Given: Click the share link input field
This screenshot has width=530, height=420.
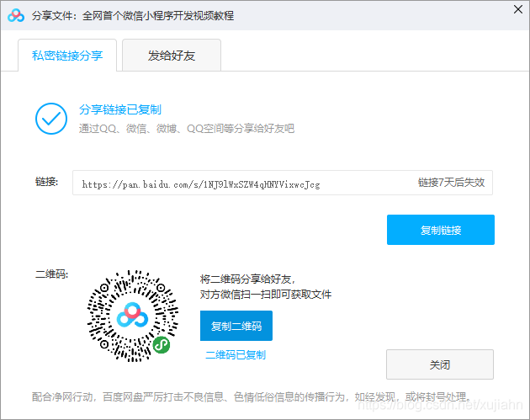Looking at the screenshot, I should click(x=283, y=183).
